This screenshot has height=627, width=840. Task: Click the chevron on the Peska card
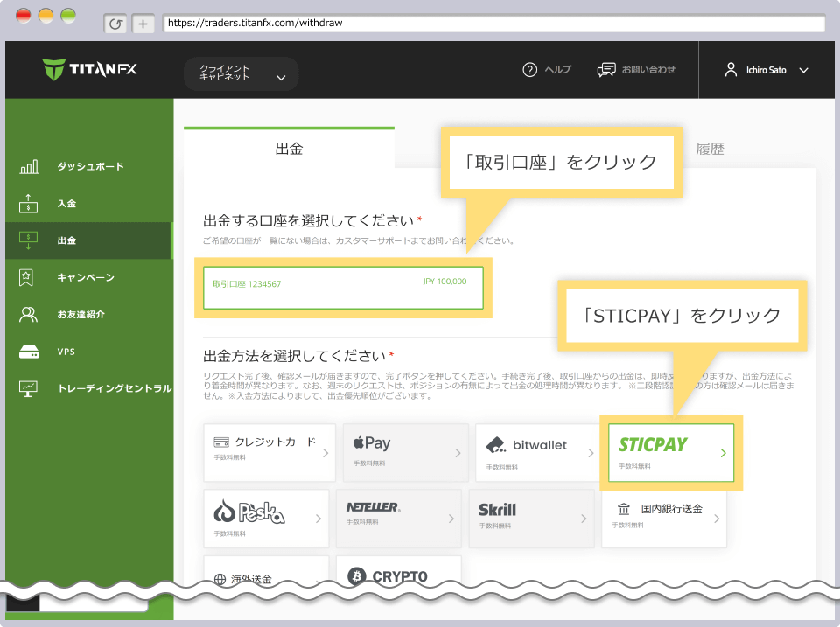click(318, 519)
